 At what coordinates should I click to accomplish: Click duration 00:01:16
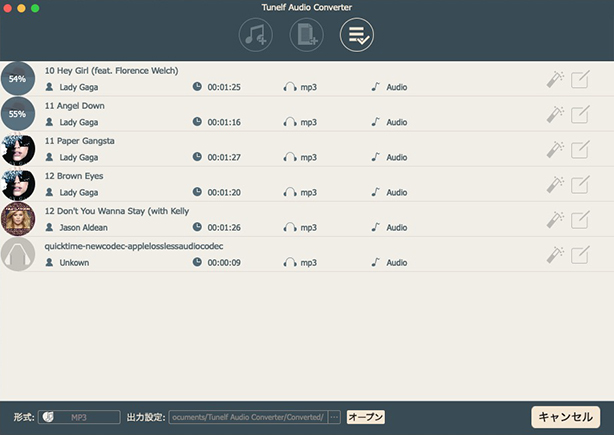point(224,123)
